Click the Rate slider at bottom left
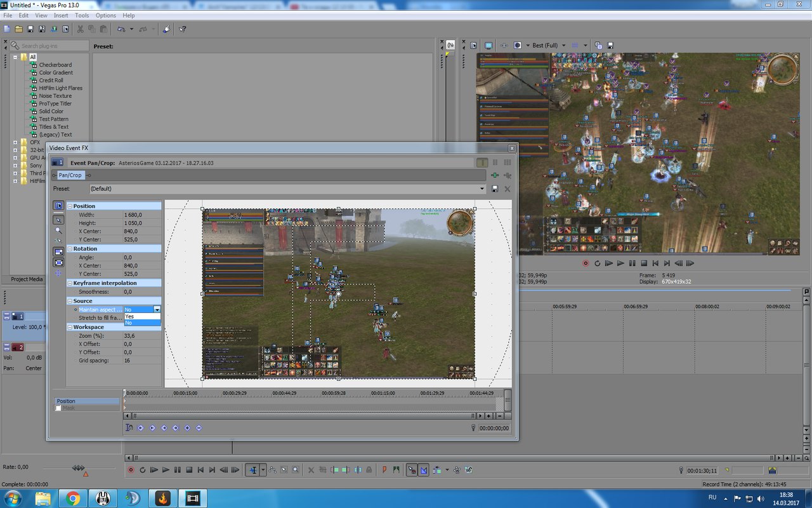The width and height of the screenshot is (812, 508). 78,468
